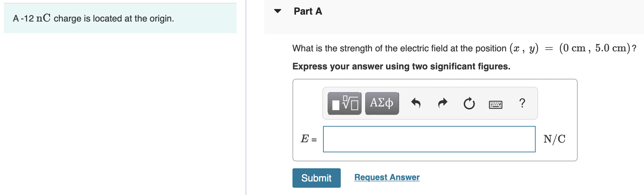Click the nC unit in the problem statement
This screenshot has height=195, width=644.
(x=43, y=18)
